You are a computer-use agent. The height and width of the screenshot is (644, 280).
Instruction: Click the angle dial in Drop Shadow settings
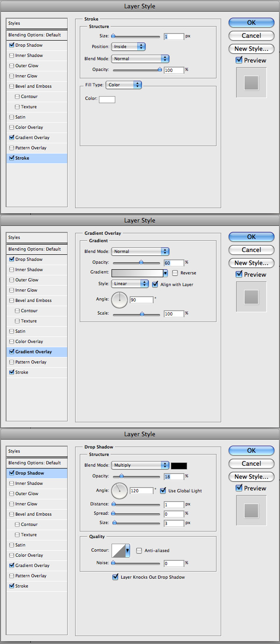click(119, 490)
